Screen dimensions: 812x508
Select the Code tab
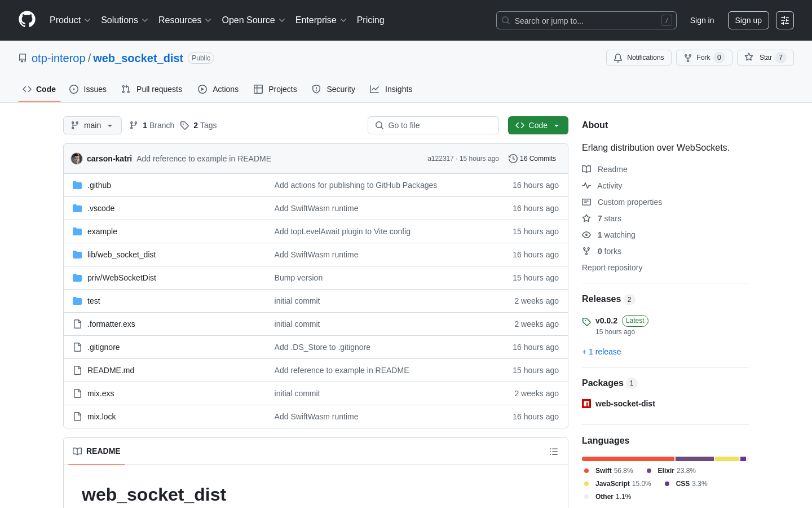tap(39, 89)
